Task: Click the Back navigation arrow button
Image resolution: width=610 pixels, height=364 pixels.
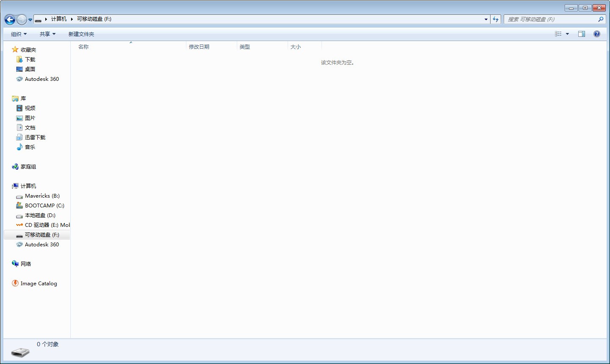Action: click(10, 19)
